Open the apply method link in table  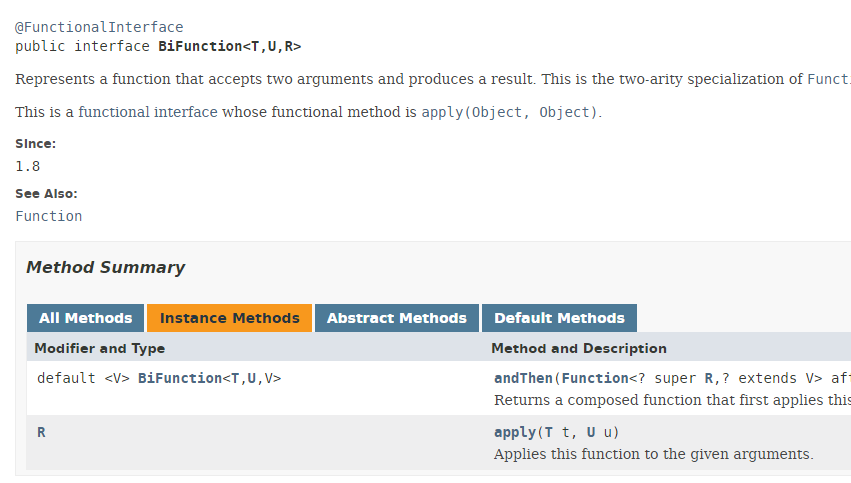[515, 432]
